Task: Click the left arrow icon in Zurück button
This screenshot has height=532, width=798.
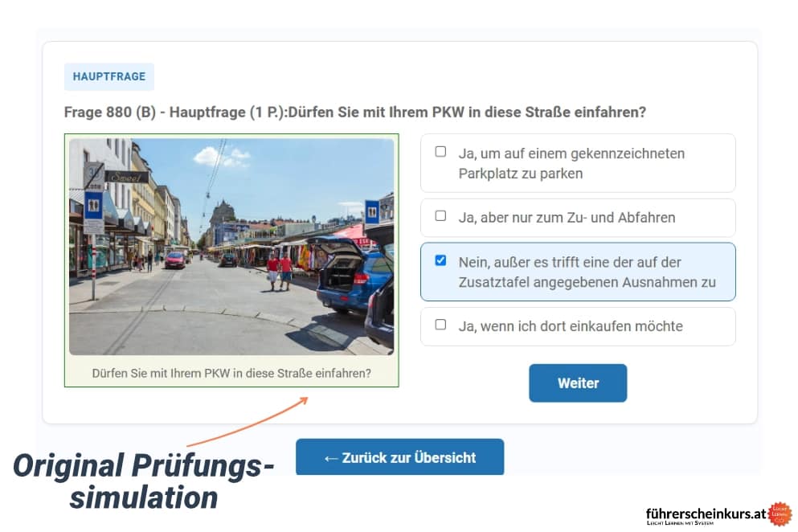Action: coord(331,458)
